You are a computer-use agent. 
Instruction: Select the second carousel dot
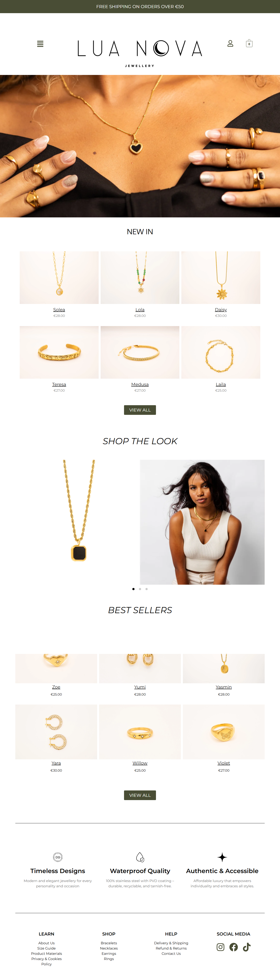140,589
